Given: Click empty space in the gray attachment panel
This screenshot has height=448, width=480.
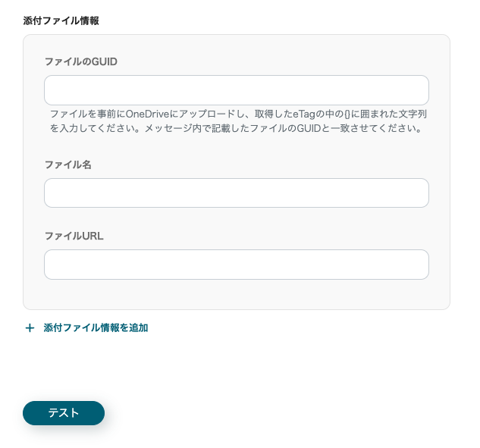Looking at the screenshot, I should coord(236,296).
